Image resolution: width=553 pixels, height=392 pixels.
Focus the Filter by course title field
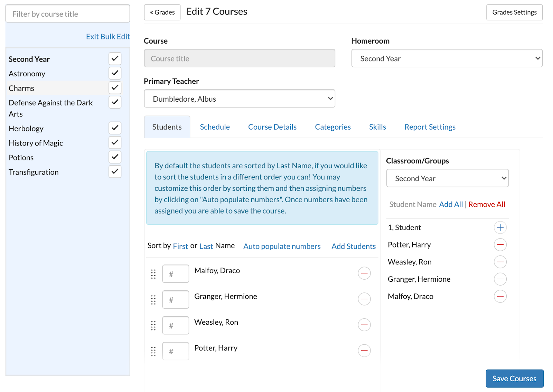coord(68,14)
